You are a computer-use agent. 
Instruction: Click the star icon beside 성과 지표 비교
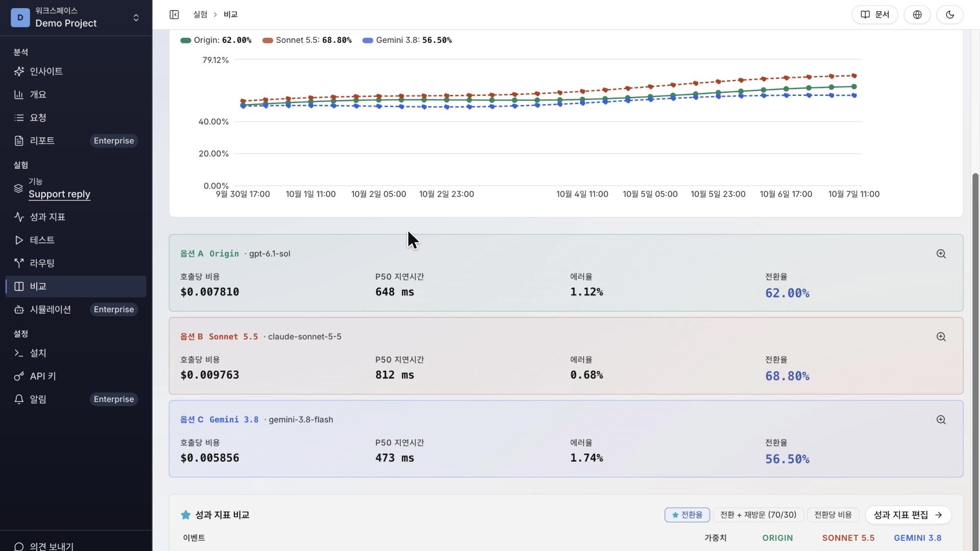coord(186,515)
